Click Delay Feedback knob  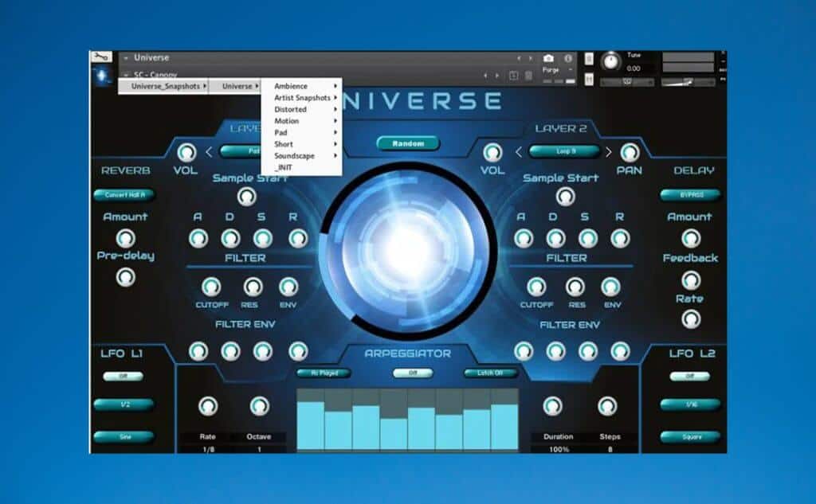[691, 280]
